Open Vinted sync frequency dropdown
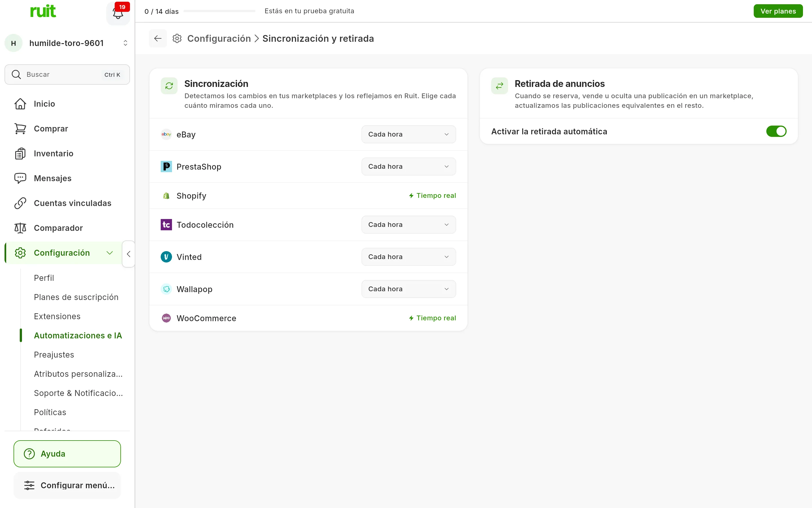This screenshot has height=508, width=812. (409, 257)
